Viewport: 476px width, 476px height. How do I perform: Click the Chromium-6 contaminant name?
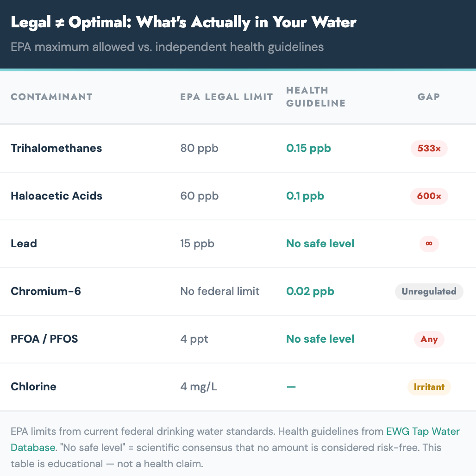45,291
